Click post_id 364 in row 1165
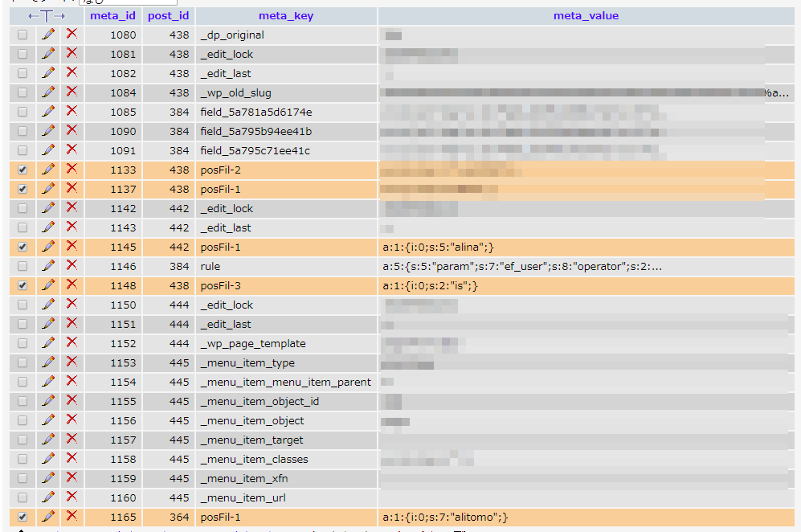Viewport: 801px width, 532px height. 179,518
